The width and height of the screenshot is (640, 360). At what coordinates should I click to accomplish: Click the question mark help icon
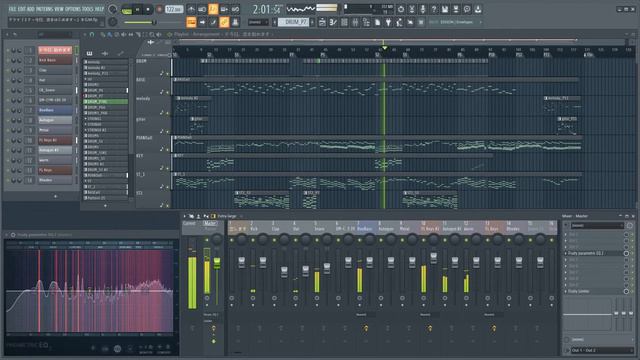click(x=433, y=9)
